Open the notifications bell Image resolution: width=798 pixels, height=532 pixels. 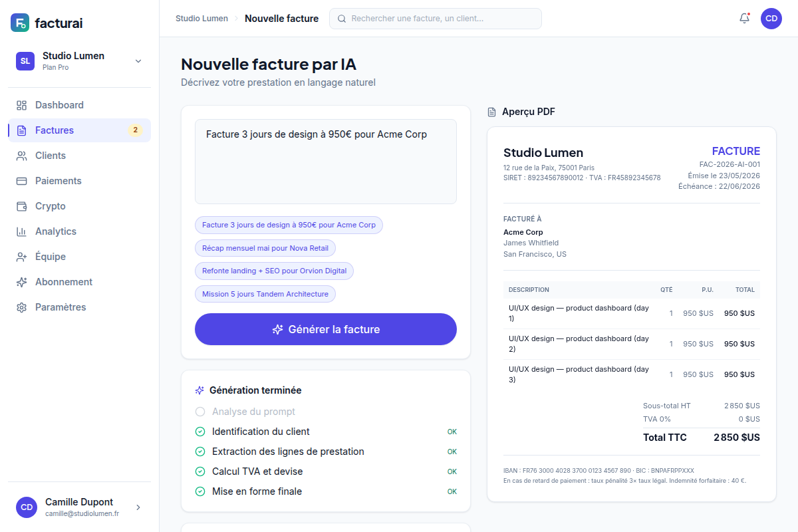click(x=745, y=19)
